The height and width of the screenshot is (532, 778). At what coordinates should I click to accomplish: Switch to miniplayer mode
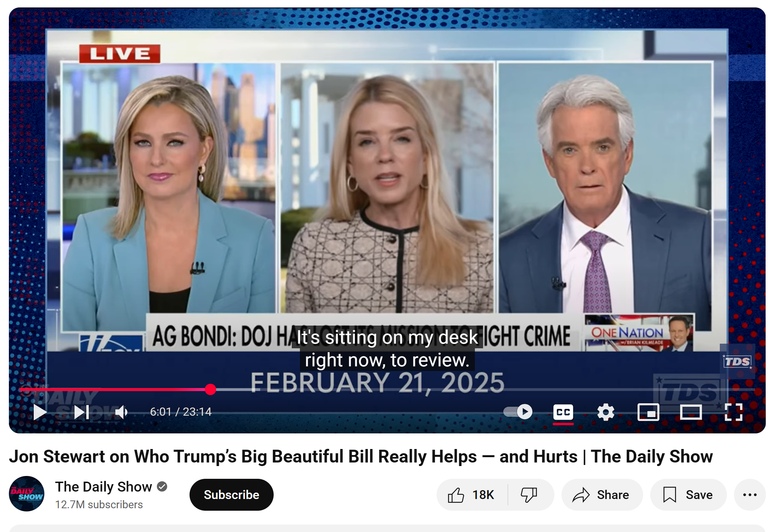[x=648, y=412]
